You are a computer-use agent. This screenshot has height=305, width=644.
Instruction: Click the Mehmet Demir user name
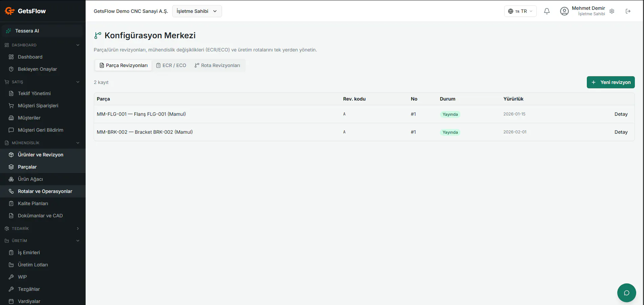(588, 8)
